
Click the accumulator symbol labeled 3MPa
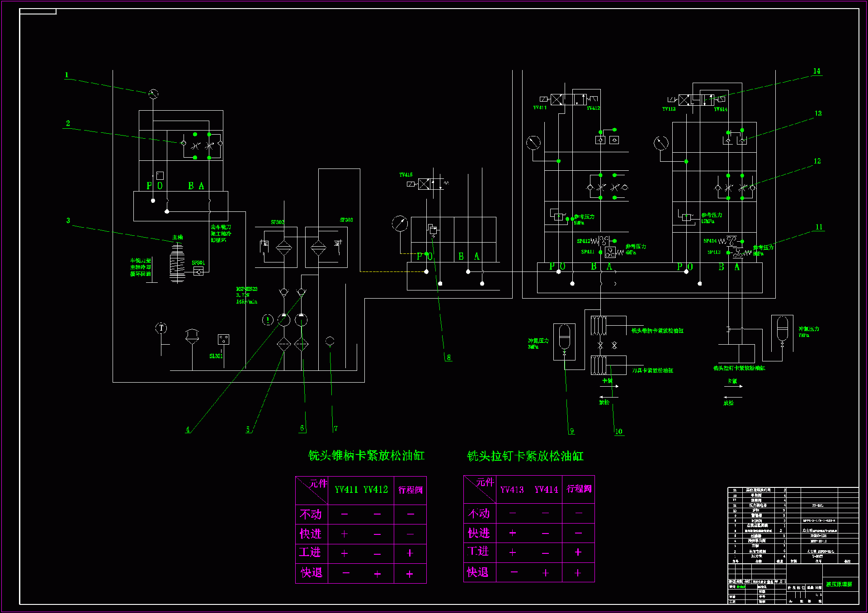(x=565, y=337)
